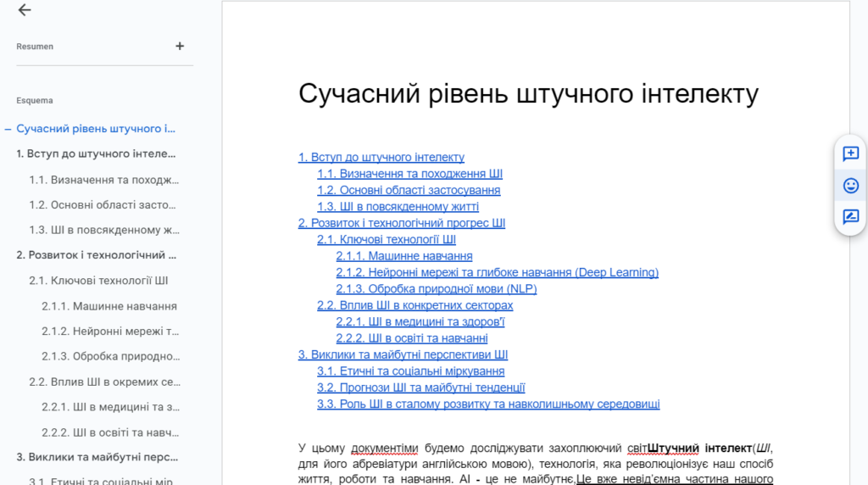
Task: Select the document title in the outline
Action: click(96, 129)
